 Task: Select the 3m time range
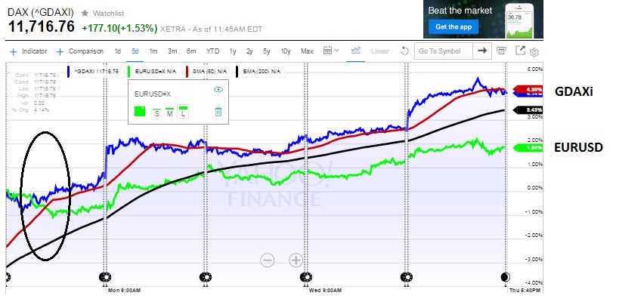click(x=172, y=51)
